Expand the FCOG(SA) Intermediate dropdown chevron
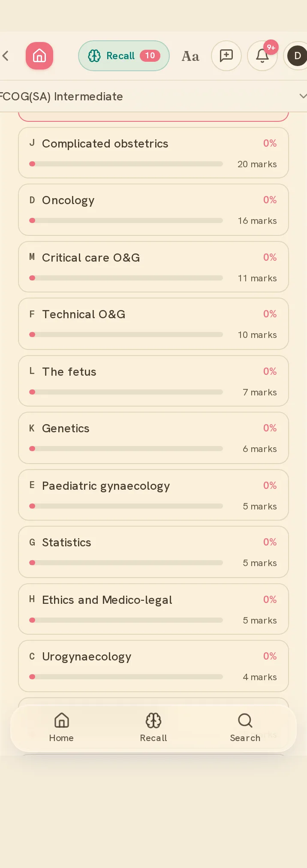Viewport: 307px width, 868px height. click(303, 96)
